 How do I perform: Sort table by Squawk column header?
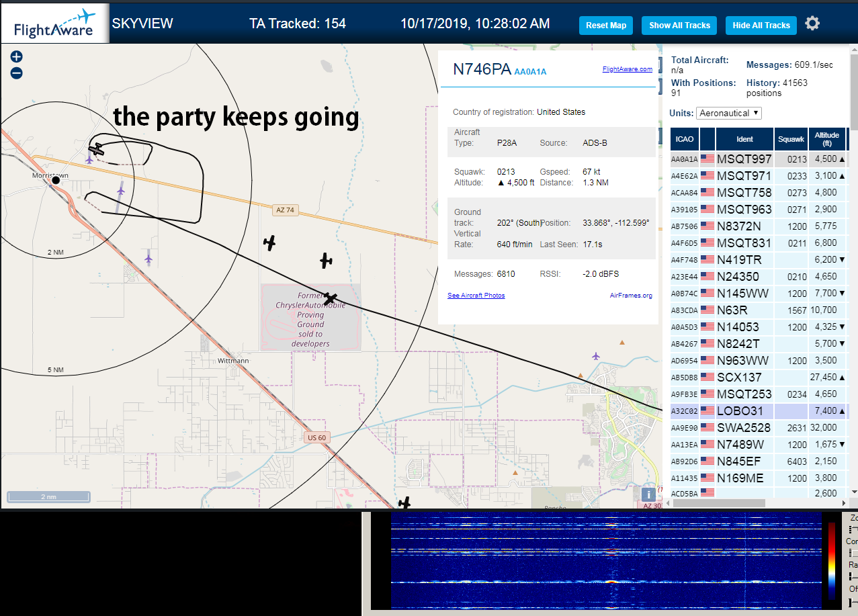791,139
